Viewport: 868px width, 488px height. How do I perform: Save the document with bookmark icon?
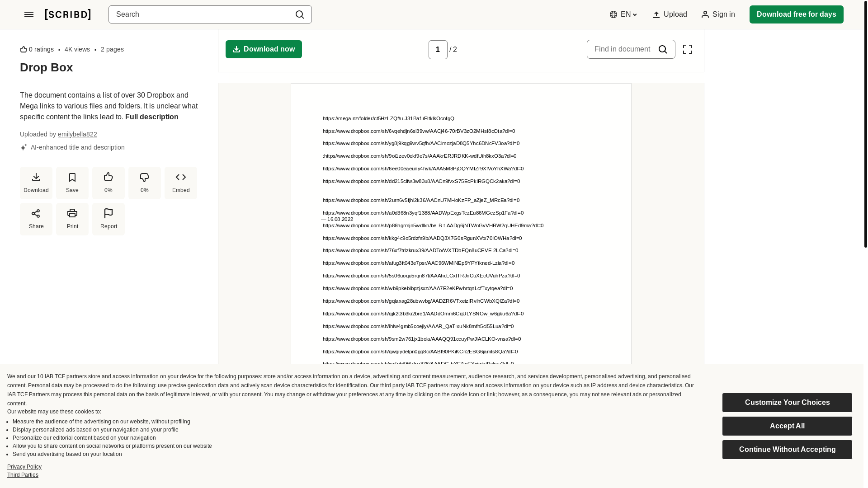pyautogui.click(x=72, y=183)
